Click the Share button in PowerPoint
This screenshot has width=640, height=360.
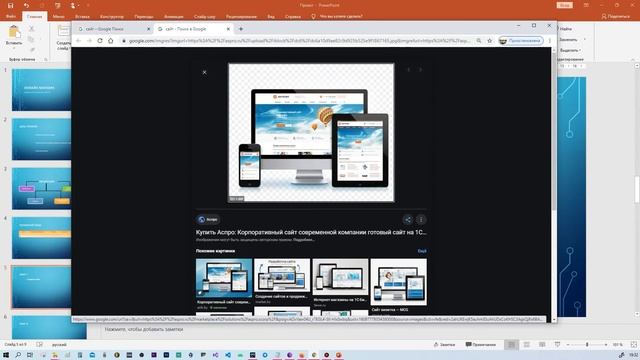coord(616,17)
